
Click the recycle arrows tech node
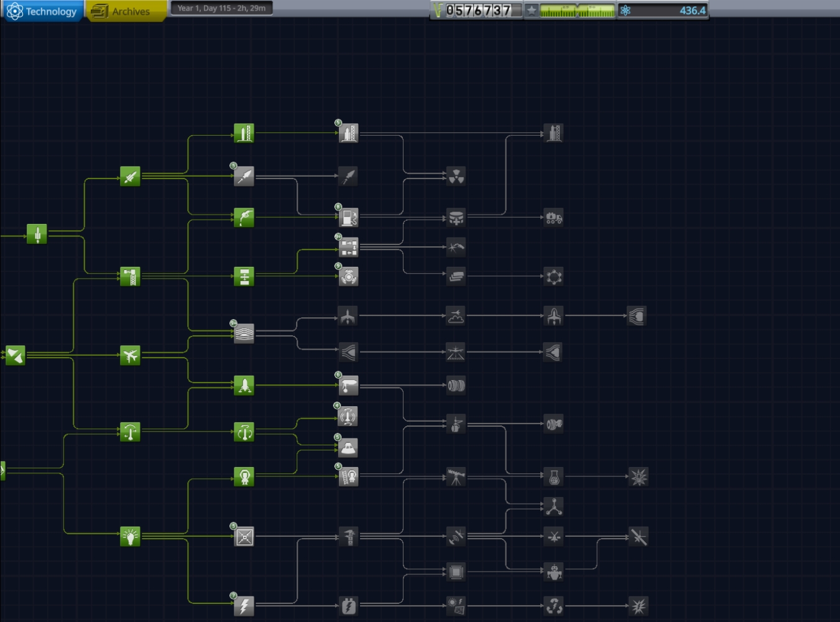[x=553, y=606]
